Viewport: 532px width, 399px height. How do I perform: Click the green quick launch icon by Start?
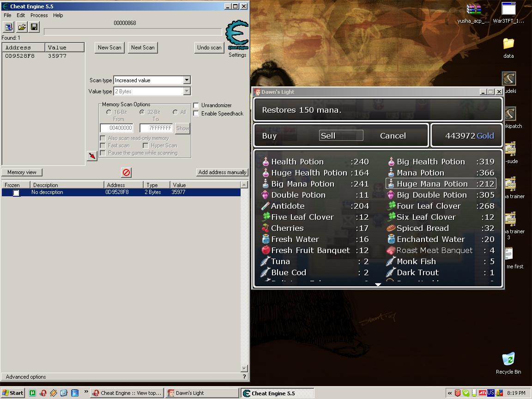point(32,393)
